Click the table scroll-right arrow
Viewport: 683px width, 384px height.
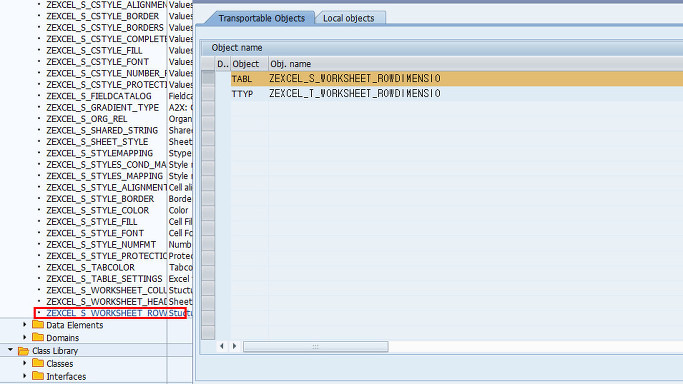(235, 346)
